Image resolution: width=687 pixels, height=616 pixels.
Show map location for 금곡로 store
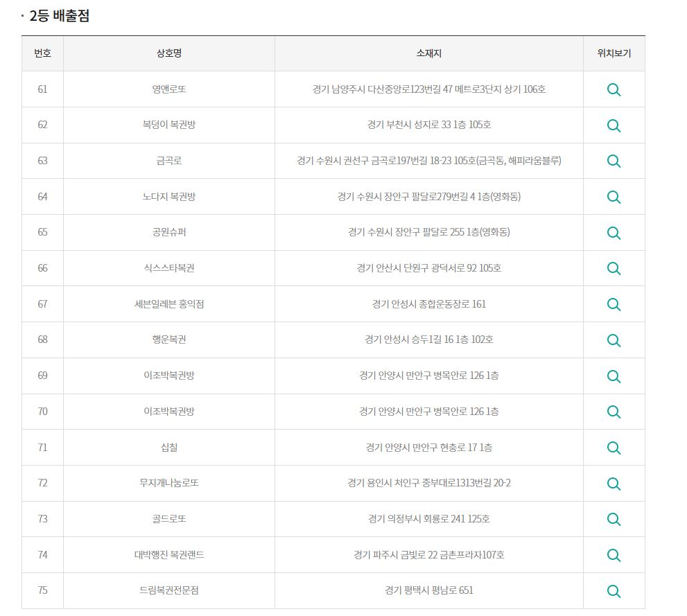click(x=614, y=161)
